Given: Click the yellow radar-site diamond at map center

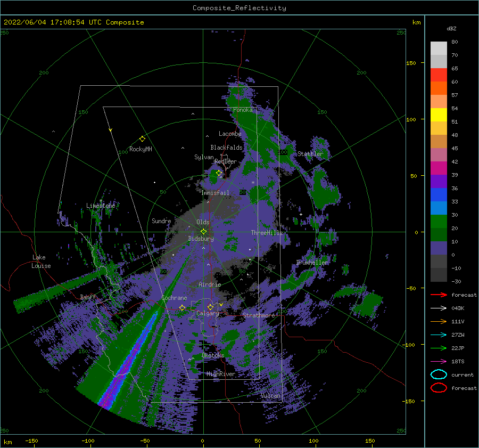Looking at the screenshot, I should pos(203,232).
